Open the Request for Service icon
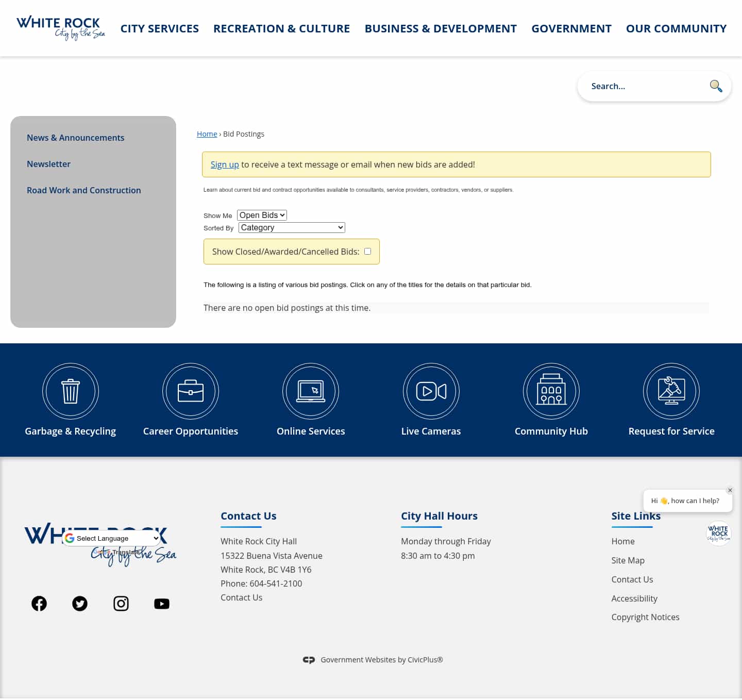This screenshot has width=742, height=700. coord(671,391)
